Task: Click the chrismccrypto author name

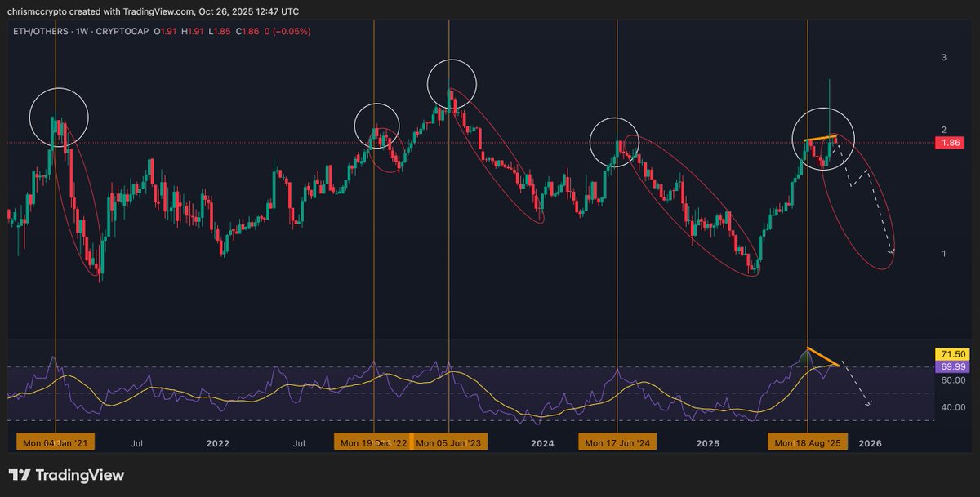Action: (38, 11)
